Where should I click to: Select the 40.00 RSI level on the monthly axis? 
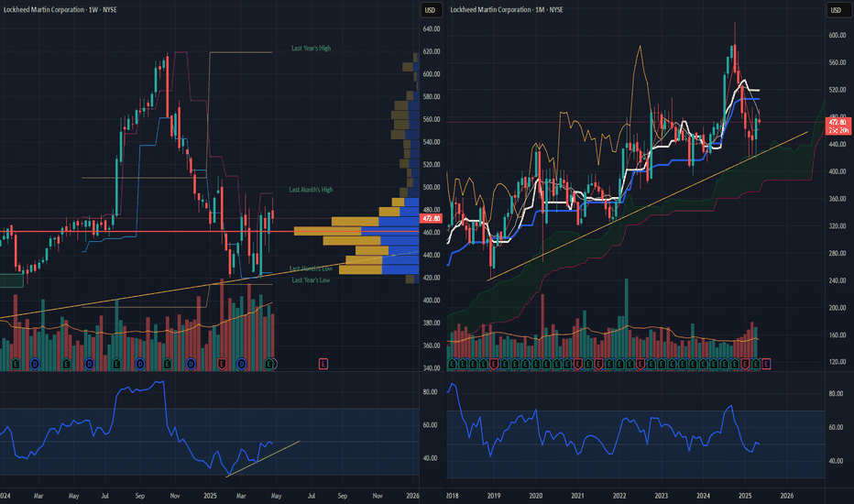click(x=836, y=461)
